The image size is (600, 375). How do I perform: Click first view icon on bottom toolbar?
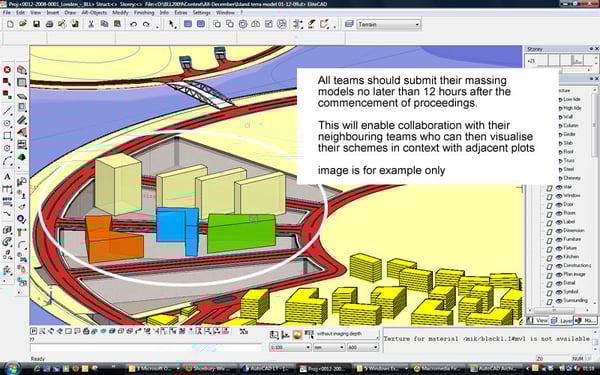tap(34, 331)
